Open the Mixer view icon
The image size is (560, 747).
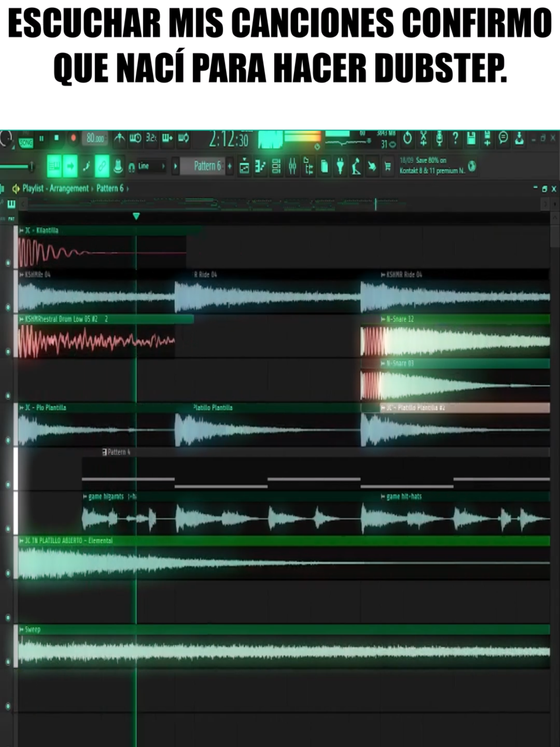tap(292, 166)
